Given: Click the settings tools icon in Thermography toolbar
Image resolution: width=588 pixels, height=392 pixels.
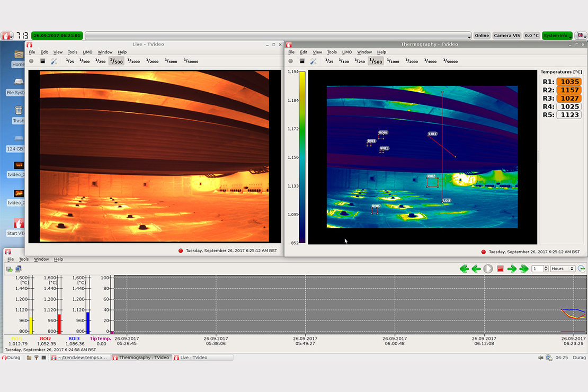Looking at the screenshot, I should pyautogui.click(x=313, y=61).
